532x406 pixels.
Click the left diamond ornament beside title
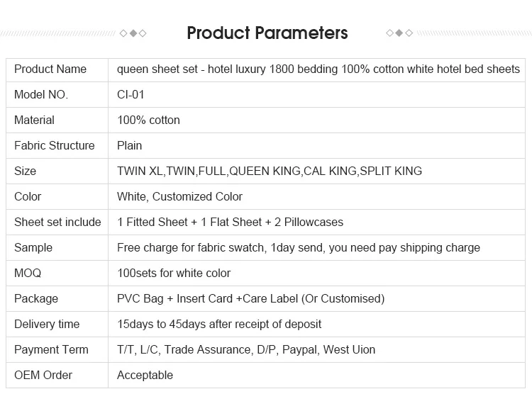[x=133, y=33]
